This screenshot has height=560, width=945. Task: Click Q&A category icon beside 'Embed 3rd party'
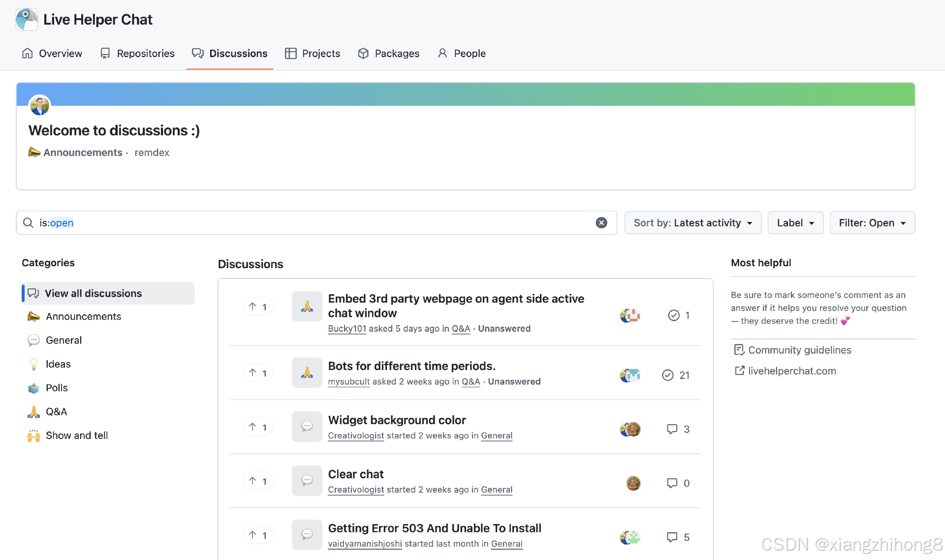click(307, 306)
